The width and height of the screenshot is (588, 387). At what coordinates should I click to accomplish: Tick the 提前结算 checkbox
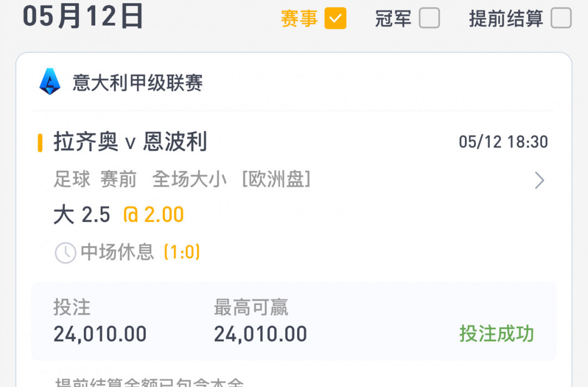pyautogui.click(x=561, y=18)
